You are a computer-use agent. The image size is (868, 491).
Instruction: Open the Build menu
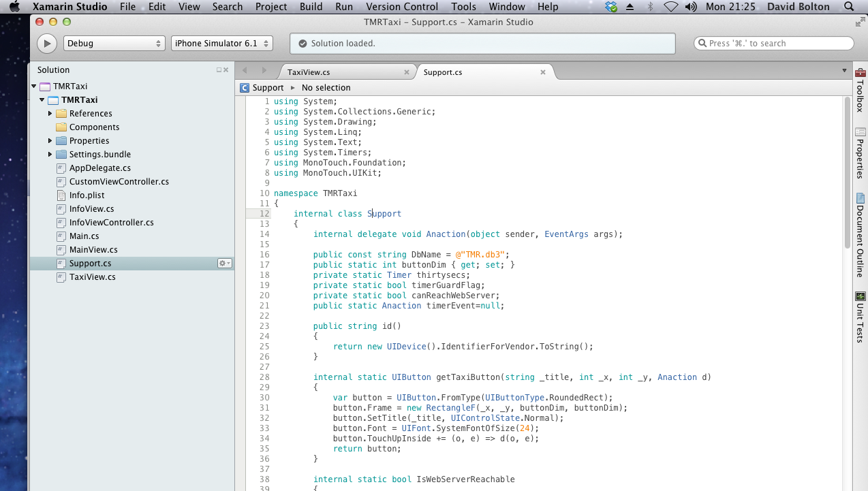(x=311, y=7)
